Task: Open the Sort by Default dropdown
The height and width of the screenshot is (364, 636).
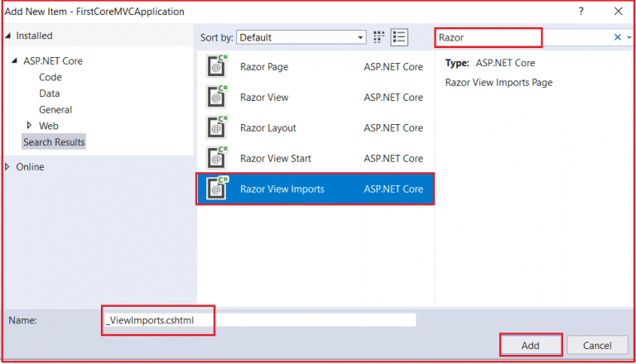Action: [301, 37]
